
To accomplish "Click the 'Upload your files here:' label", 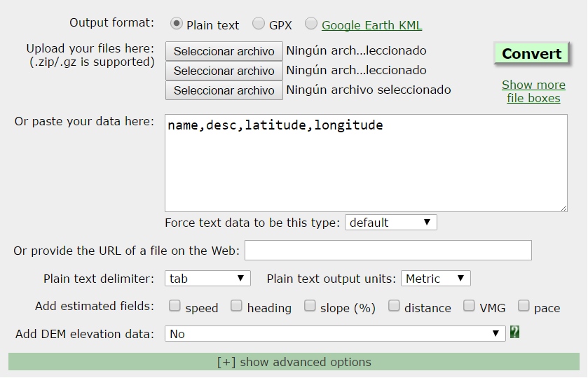I will tap(90, 48).
